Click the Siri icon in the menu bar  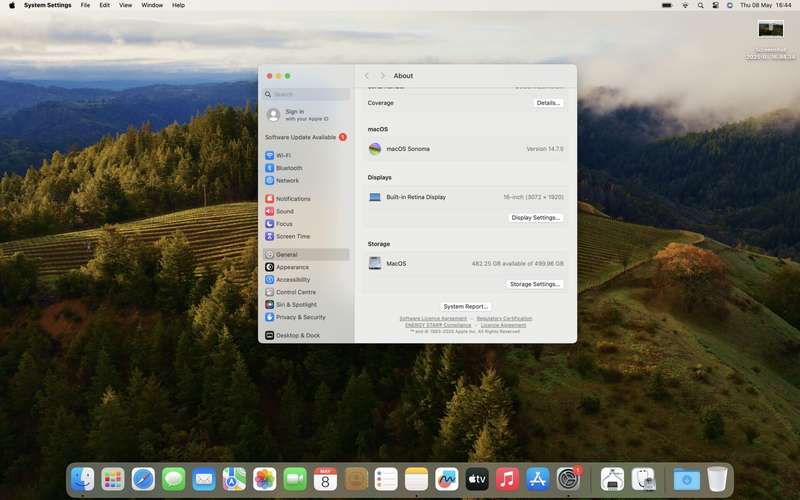pyautogui.click(x=730, y=5)
